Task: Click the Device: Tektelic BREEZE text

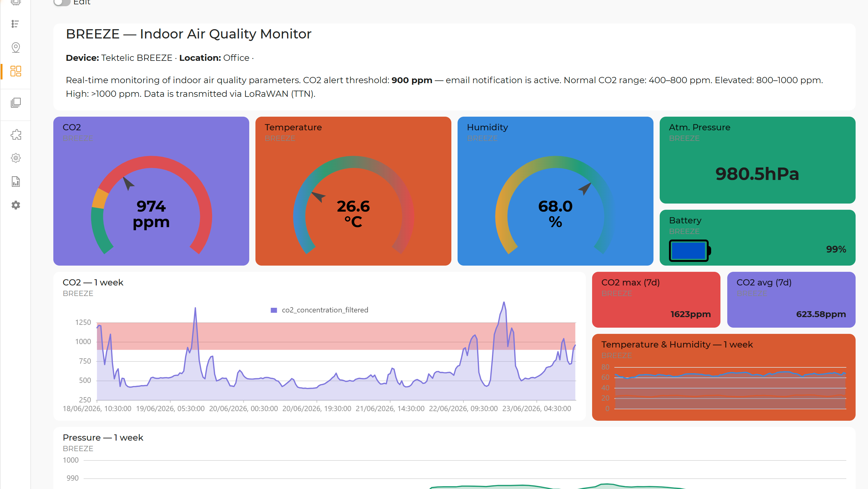Action: coord(119,58)
